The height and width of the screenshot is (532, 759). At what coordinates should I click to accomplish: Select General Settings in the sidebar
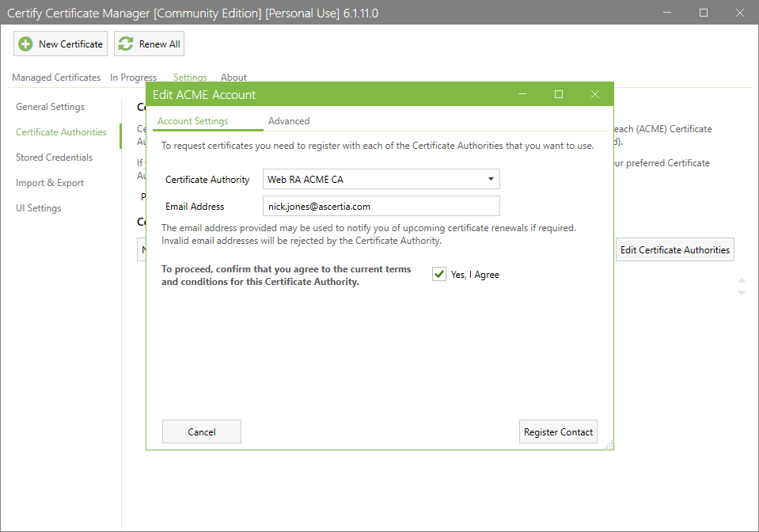(50, 107)
